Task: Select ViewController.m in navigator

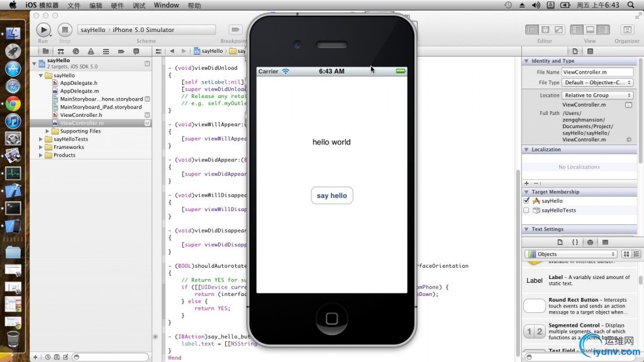Action: pos(82,123)
